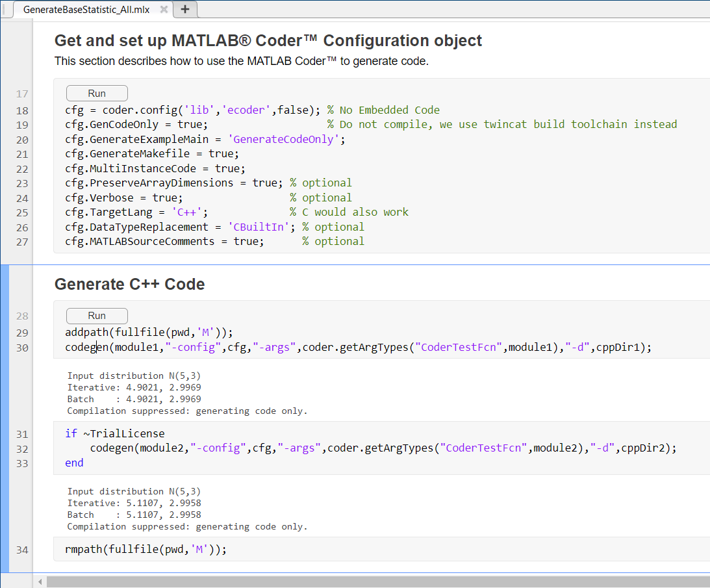Click the cfg.Verbose = true line
710x588 pixels.
[123, 198]
